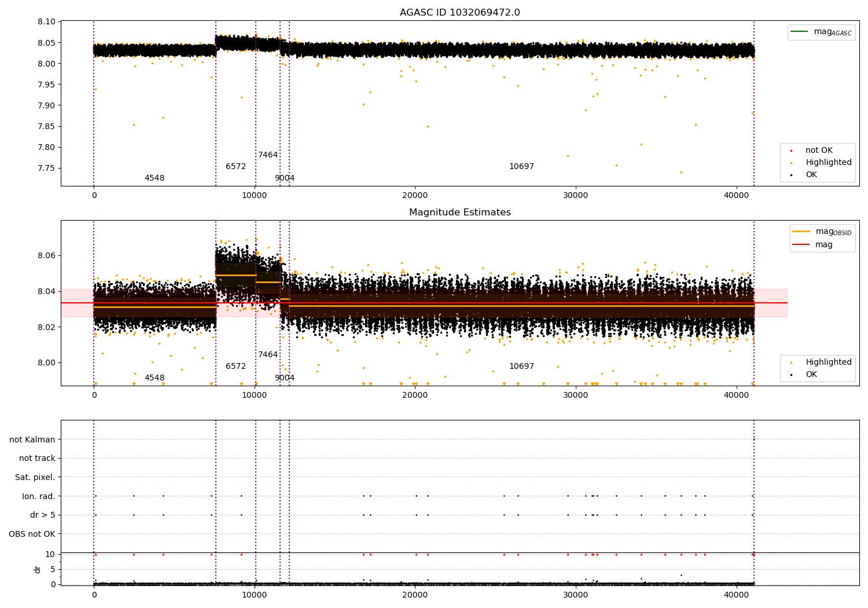Click the 8.06 y-axis tick label
Image resolution: width=868 pixels, height=608 pixels.
[46, 256]
